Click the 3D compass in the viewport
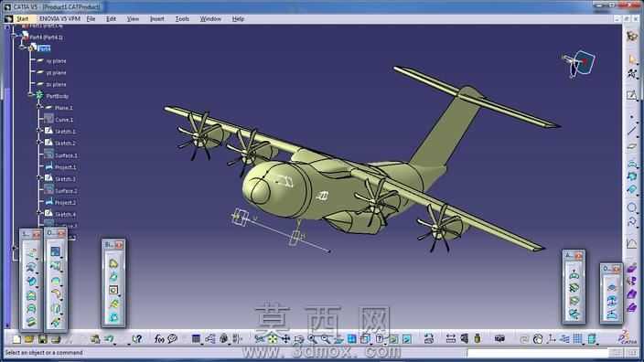Viewport: 644px width, 362px height. (579, 63)
